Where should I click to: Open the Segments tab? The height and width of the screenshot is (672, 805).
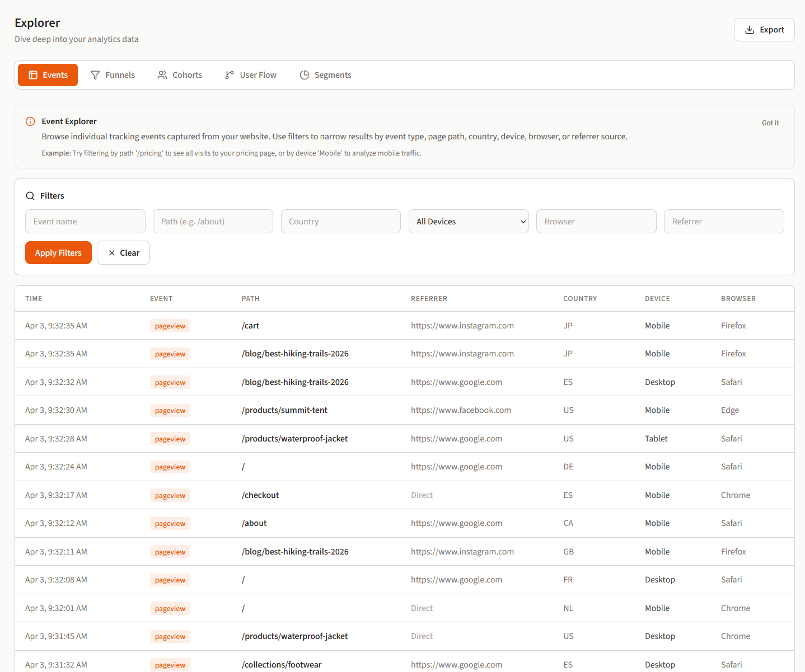pos(326,74)
